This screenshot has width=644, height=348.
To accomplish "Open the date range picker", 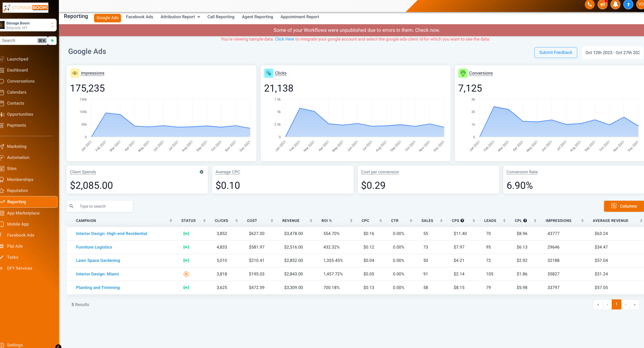I will pyautogui.click(x=612, y=52).
